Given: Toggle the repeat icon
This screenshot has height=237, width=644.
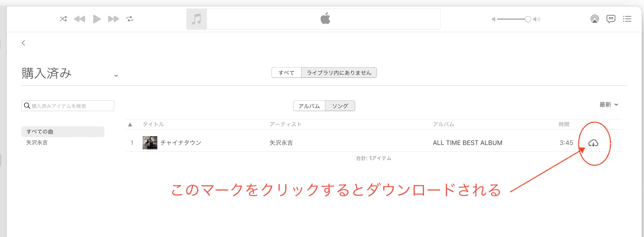Looking at the screenshot, I should (130, 19).
